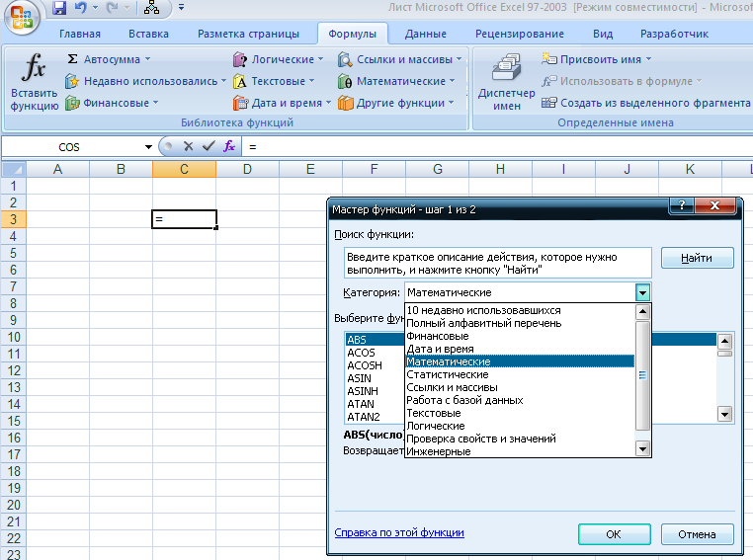Switch to the Главная tab
This screenshot has width=753, height=560.
tap(80, 34)
